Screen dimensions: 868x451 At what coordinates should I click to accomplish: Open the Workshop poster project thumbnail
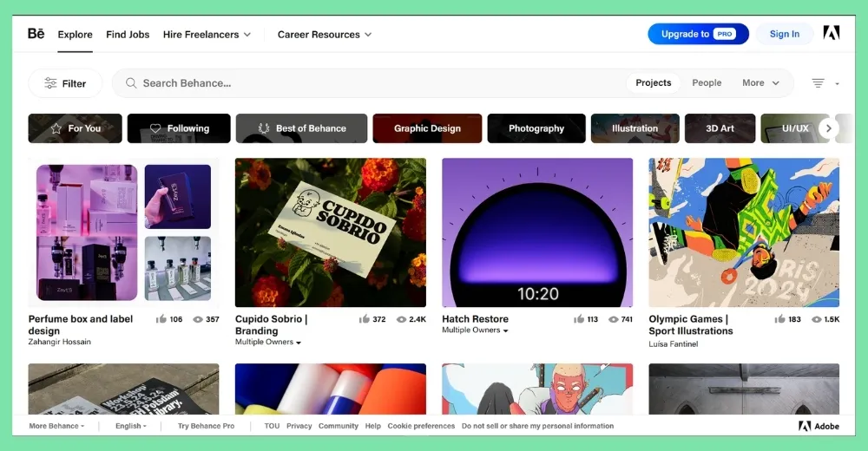click(123, 389)
